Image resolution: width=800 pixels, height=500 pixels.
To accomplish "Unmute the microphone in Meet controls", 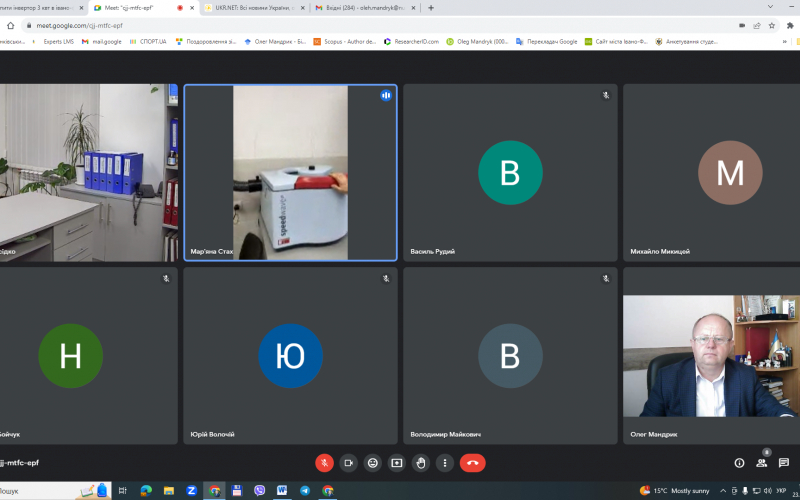I will 324,463.
